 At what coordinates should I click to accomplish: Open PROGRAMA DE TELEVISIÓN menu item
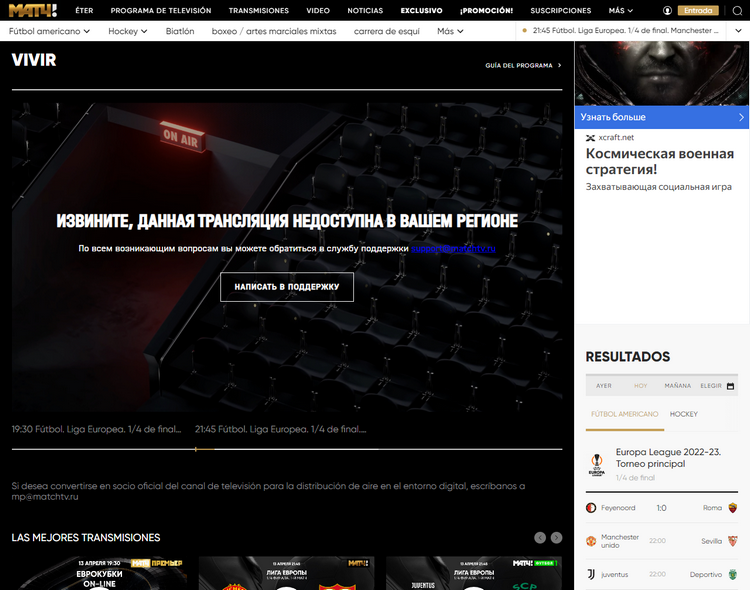pos(161,11)
